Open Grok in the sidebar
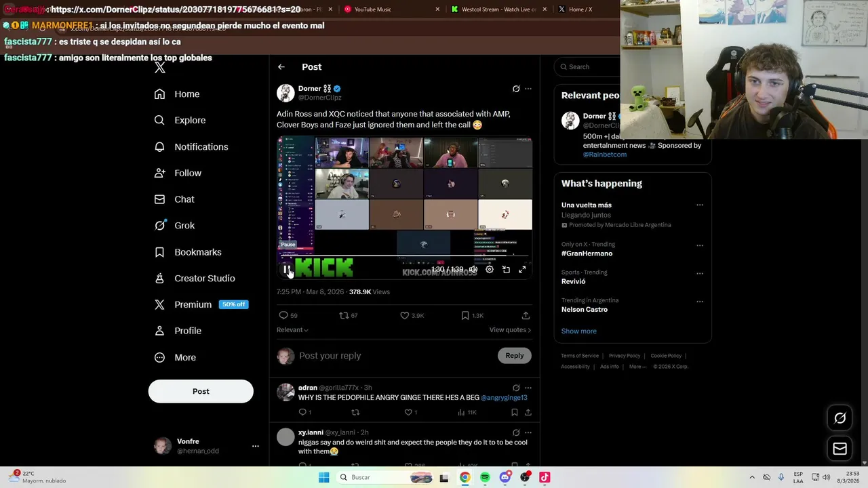This screenshot has height=488, width=868. [174, 226]
